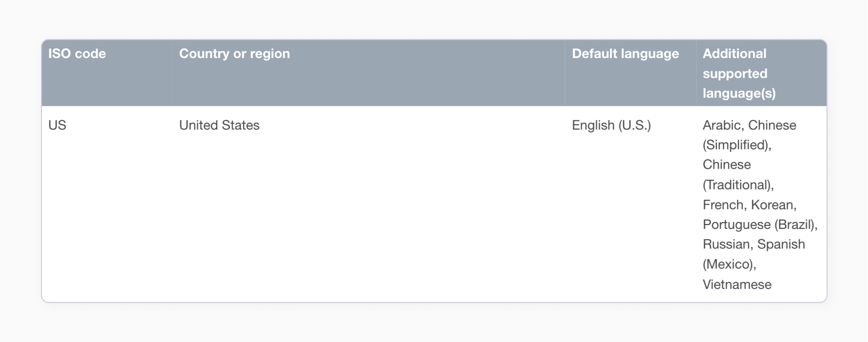868x342 pixels.
Task: Select the word 'Russian' in the language list
Action: [726, 244]
